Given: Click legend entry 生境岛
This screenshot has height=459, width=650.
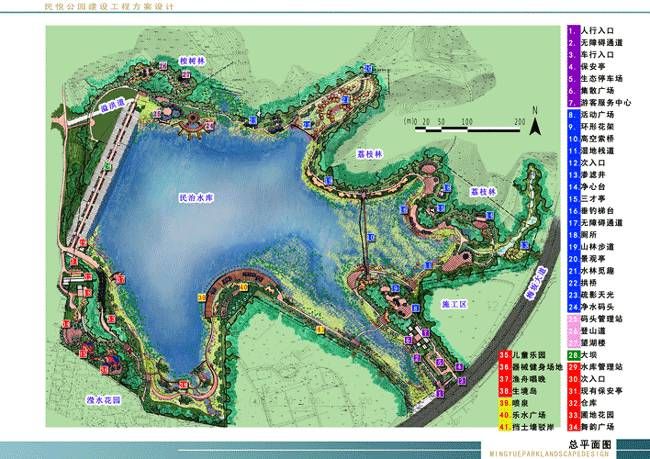Looking at the screenshot, I should 518,391.
